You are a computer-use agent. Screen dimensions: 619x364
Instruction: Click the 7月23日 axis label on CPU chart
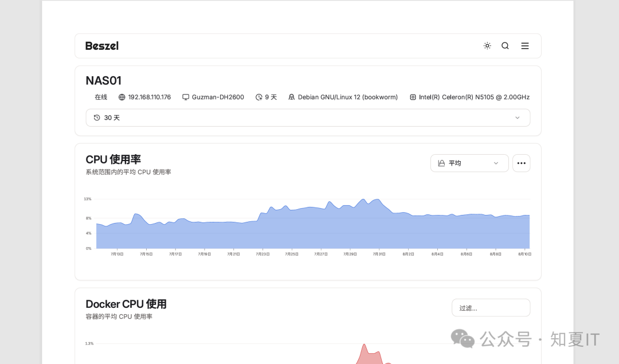click(x=263, y=255)
